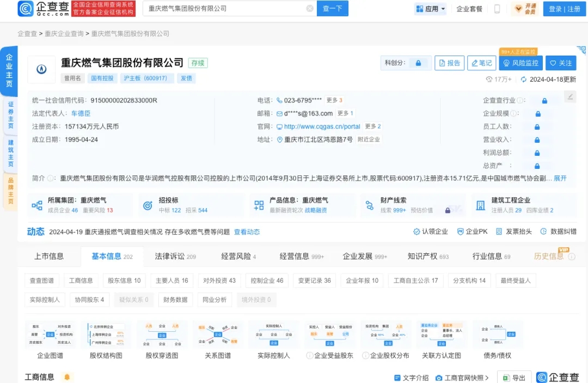This screenshot has height=383, width=588.
Task: Click the 财产线索 icon
Action: click(370, 205)
